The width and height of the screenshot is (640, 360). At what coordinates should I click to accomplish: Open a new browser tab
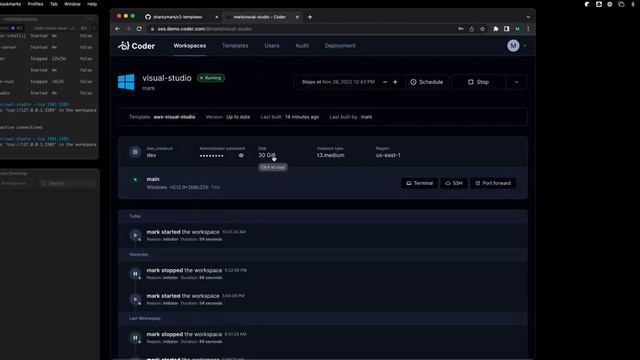click(310, 17)
